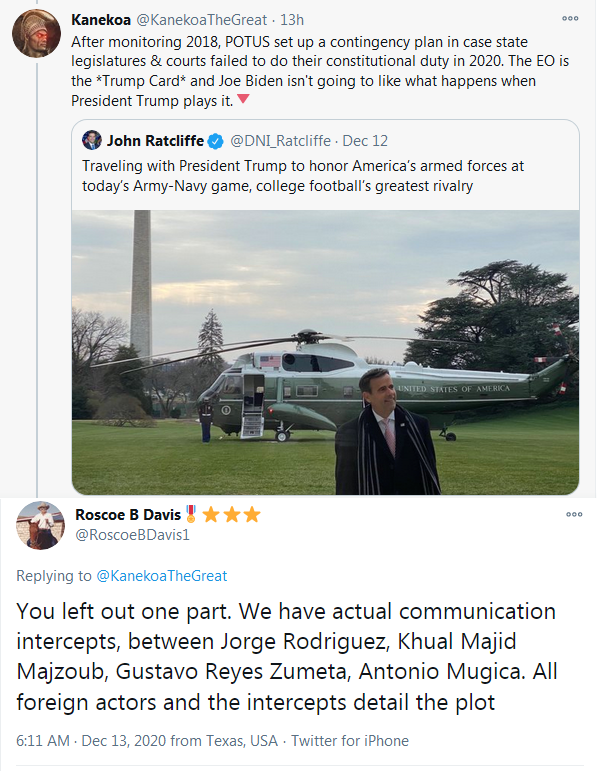Open the Dec 12 quoted tweet date
599x771 pixels.
click(x=365, y=141)
